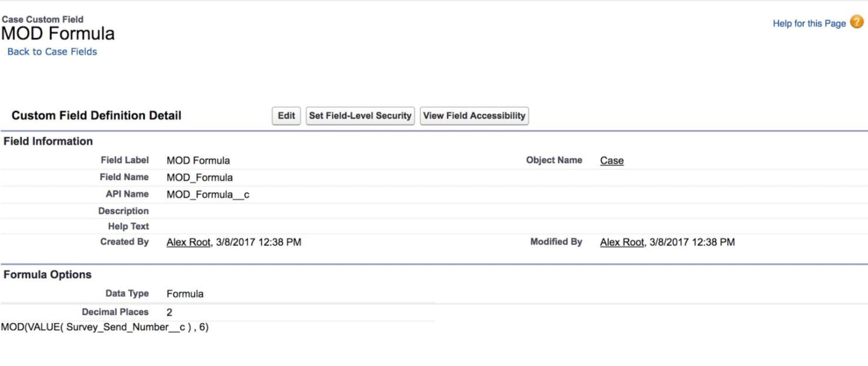The height and width of the screenshot is (366, 868).
Task: Click the Decimal Places value 2
Action: (x=169, y=312)
